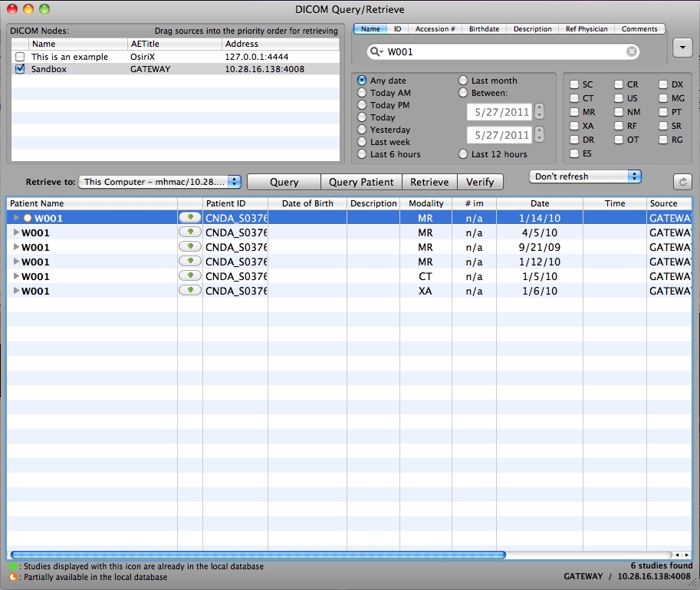Expand the W001 CT study row
This screenshot has width=700, height=590.
[x=17, y=276]
